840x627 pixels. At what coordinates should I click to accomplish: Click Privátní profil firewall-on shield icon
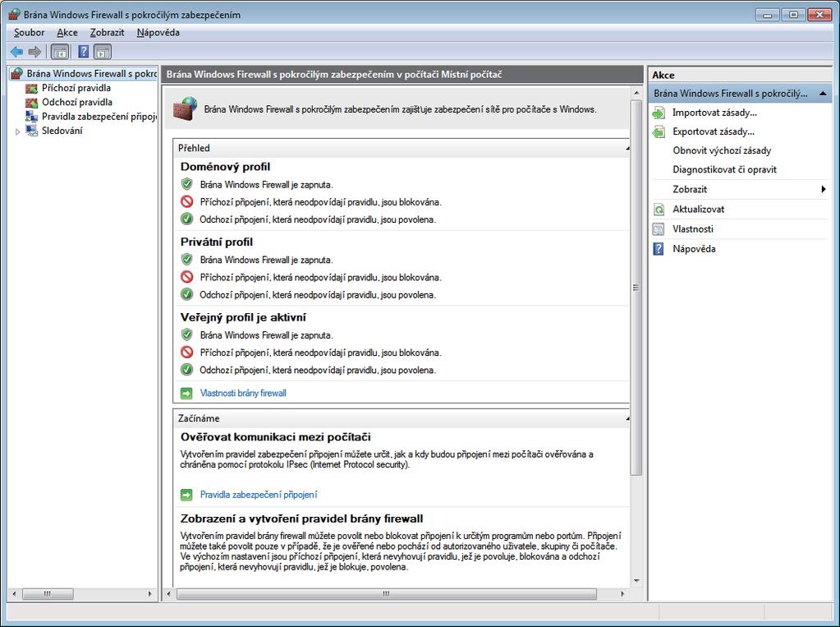(186, 259)
